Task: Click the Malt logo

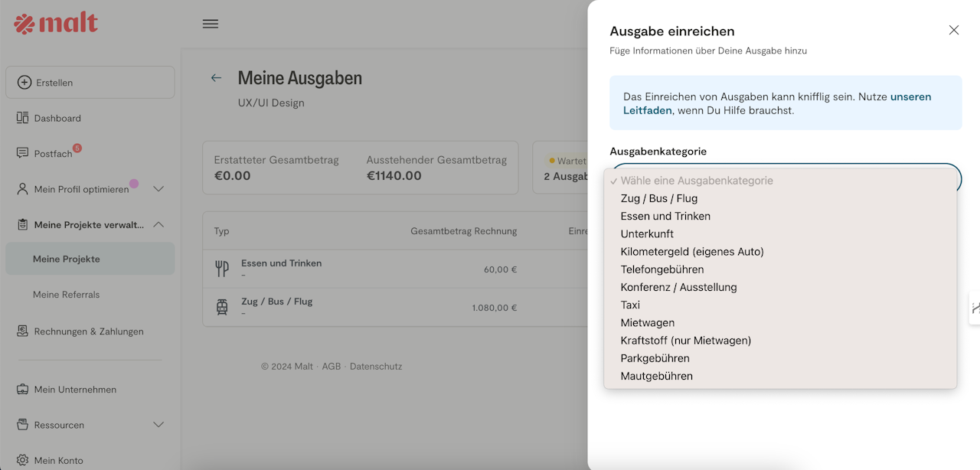Action: (x=56, y=24)
